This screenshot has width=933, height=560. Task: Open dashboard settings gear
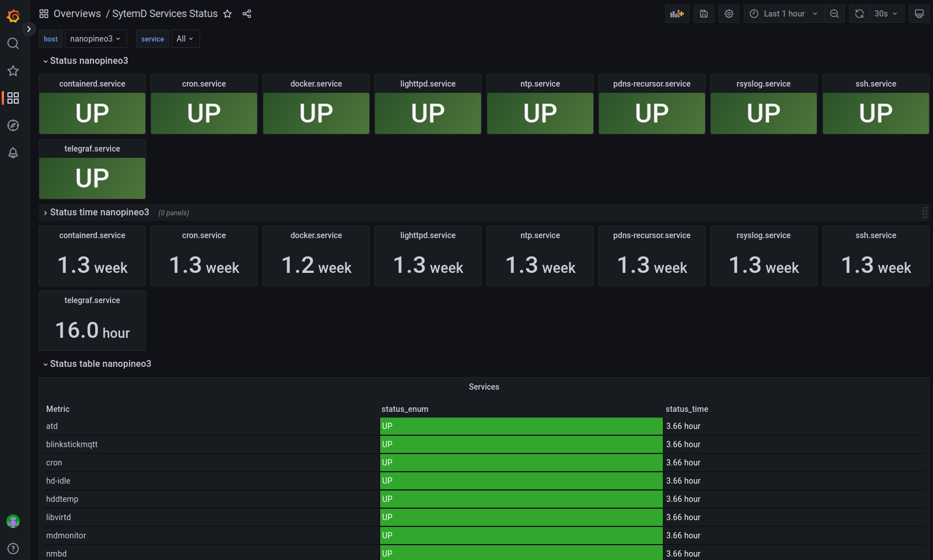(729, 14)
